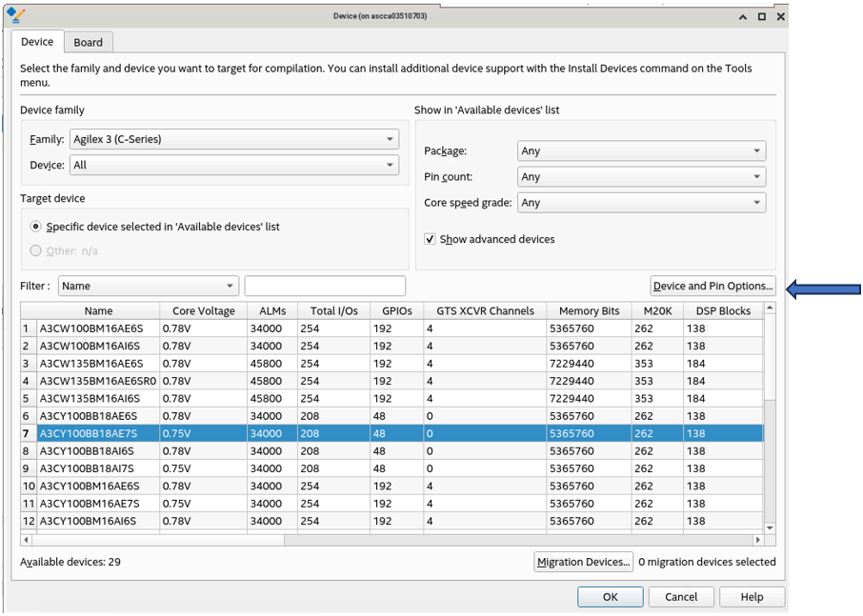Viewport: 863px width, 616px height.
Task: Sort by the ALMs column header
Action: 272,310
